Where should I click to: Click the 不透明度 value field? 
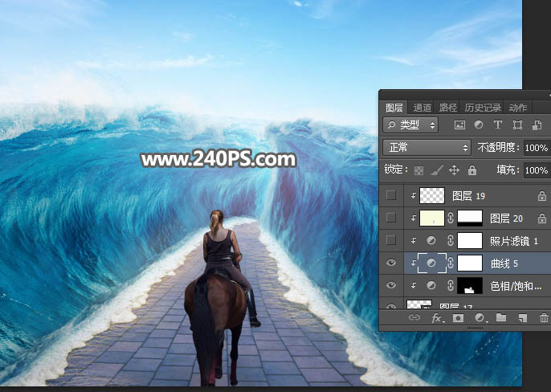click(x=537, y=148)
